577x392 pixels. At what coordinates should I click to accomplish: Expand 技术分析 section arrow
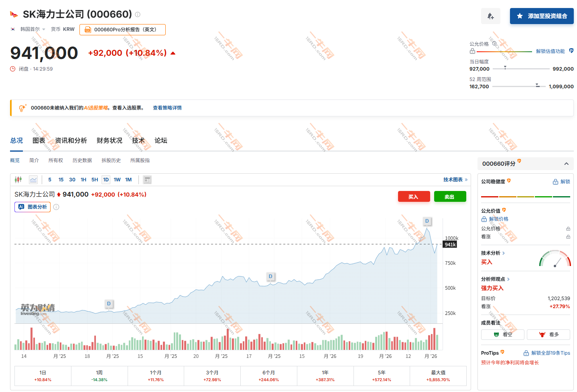[x=504, y=253]
